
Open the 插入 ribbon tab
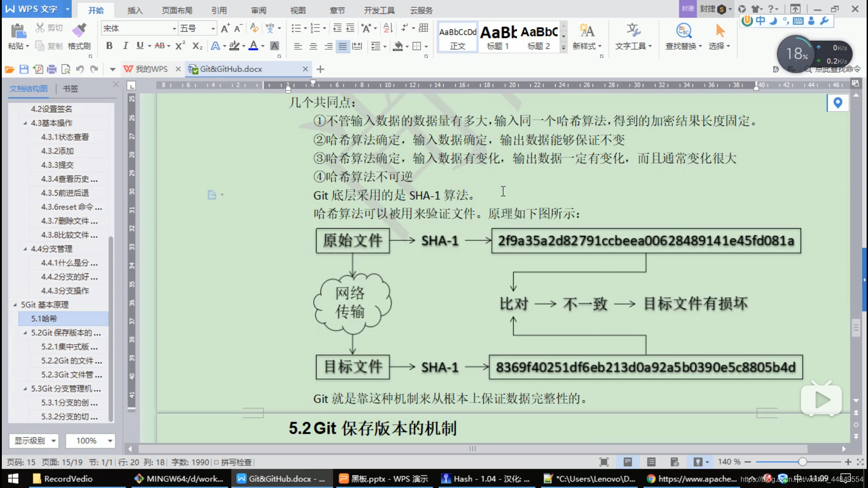pyautogui.click(x=135, y=10)
